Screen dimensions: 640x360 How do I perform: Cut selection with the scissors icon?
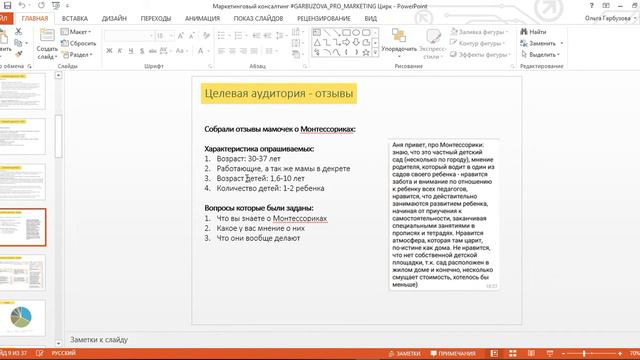(18, 31)
